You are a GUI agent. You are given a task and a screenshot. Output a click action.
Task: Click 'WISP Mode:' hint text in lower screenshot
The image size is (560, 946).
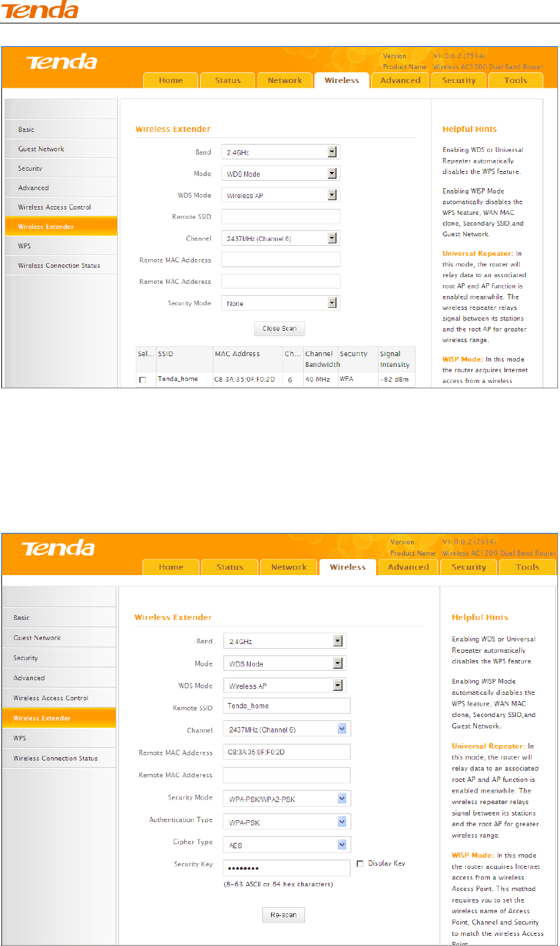pyautogui.click(x=472, y=855)
